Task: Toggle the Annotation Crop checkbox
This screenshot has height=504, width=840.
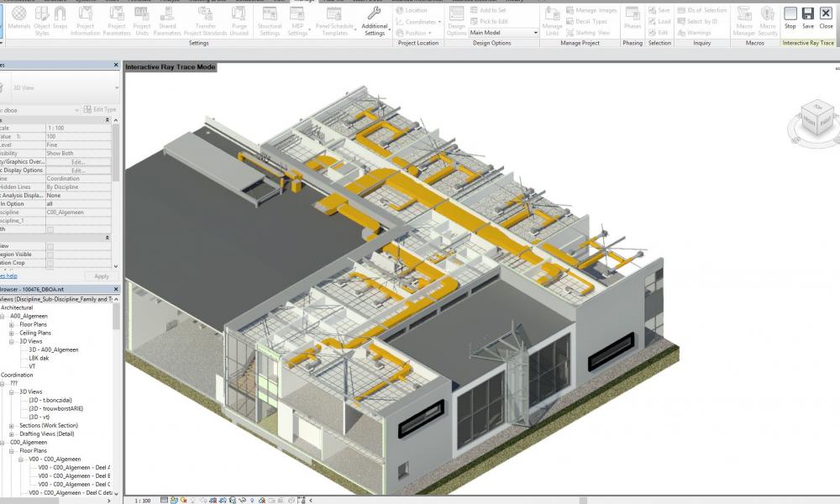Action: [x=50, y=262]
